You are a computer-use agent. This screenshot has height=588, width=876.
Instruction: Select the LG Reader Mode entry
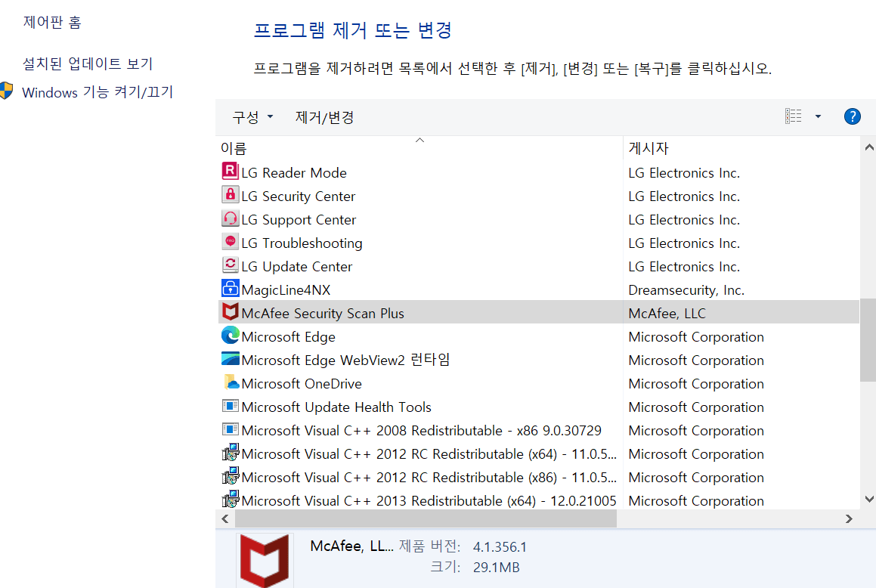(539, 172)
